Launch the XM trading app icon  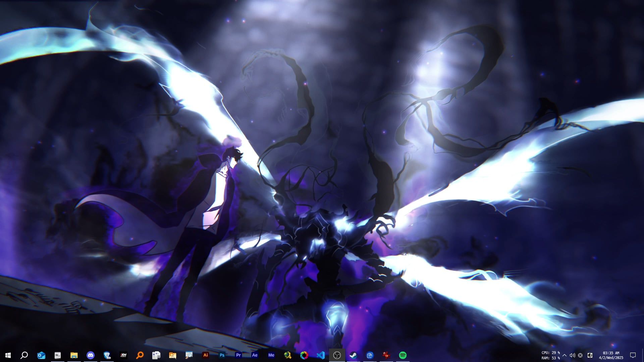pos(123,355)
